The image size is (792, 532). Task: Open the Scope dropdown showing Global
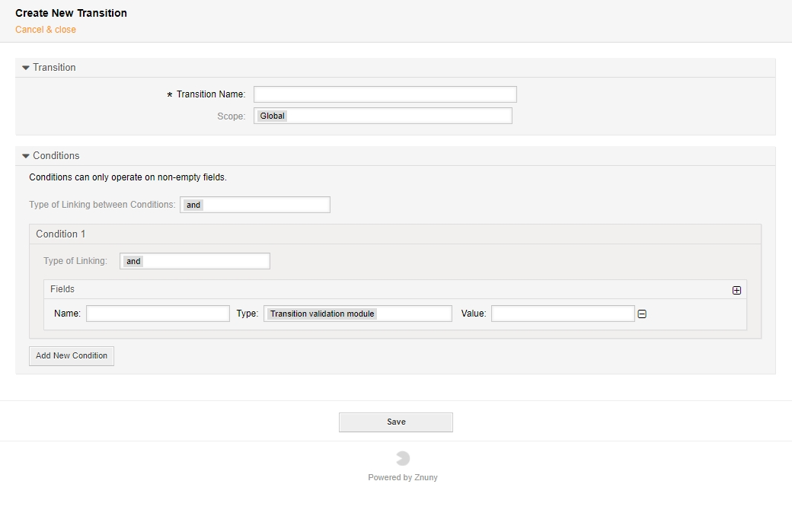point(383,115)
